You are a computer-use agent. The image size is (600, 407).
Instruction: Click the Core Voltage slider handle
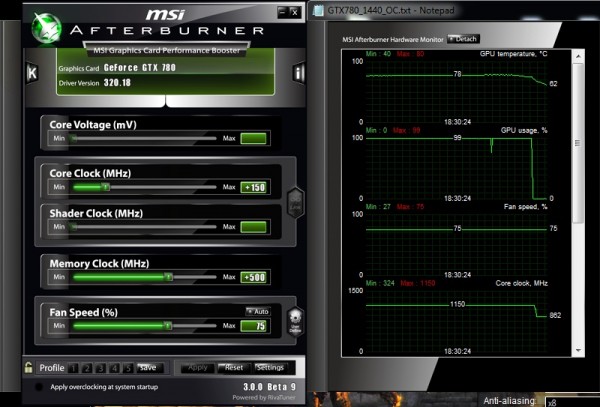(74, 138)
